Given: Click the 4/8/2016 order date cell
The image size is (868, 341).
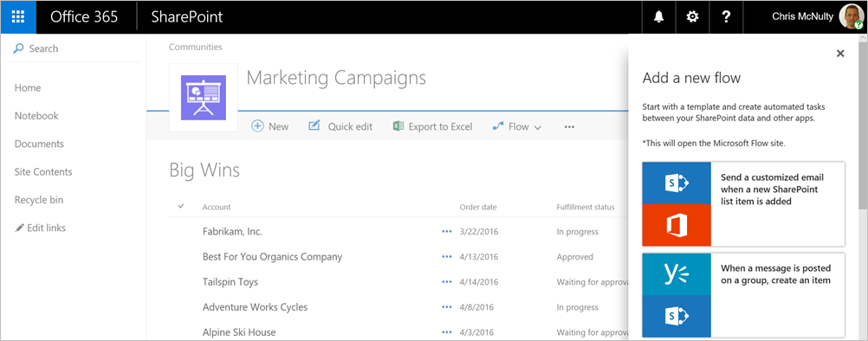Looking at the screenshot, I should (477, 307).
